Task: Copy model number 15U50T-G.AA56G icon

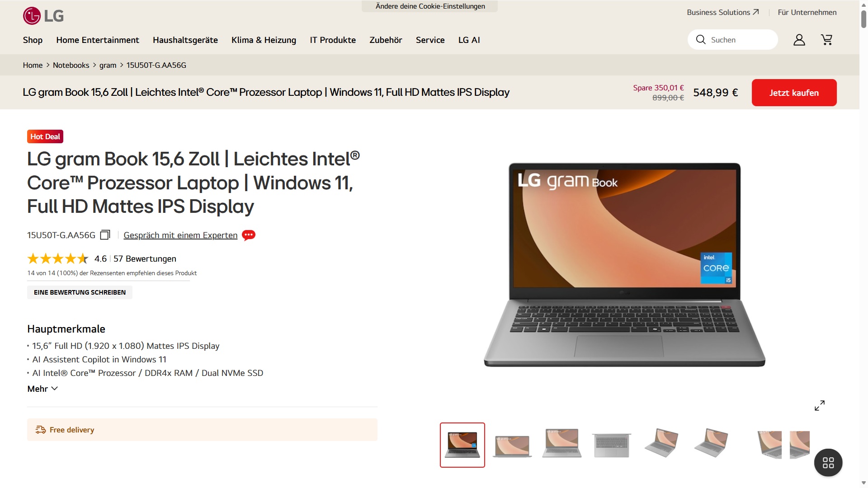Action: 105,235
